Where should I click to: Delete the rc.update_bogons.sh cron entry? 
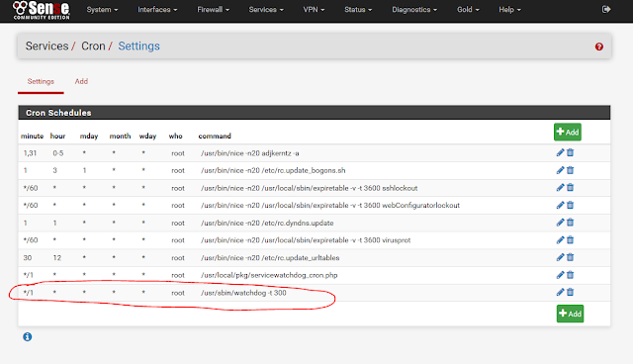(570, 170)
